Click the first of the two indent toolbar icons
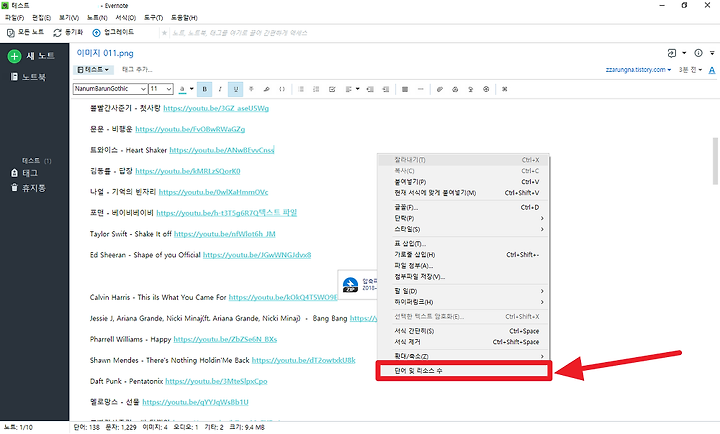This screenshot has width=720, height=434. point(370,89)
